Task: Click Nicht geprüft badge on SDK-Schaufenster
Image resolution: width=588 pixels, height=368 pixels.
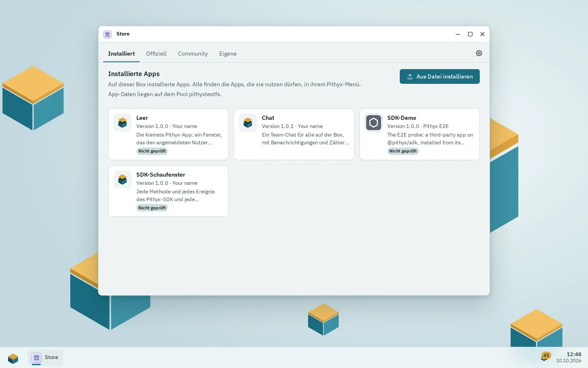Action: (x=152, y=208)
